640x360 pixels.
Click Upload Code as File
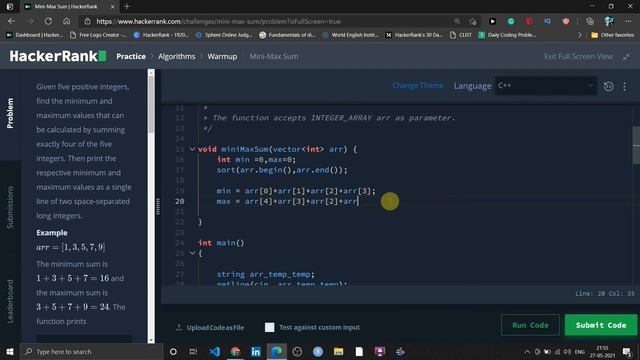coord(210,327)
